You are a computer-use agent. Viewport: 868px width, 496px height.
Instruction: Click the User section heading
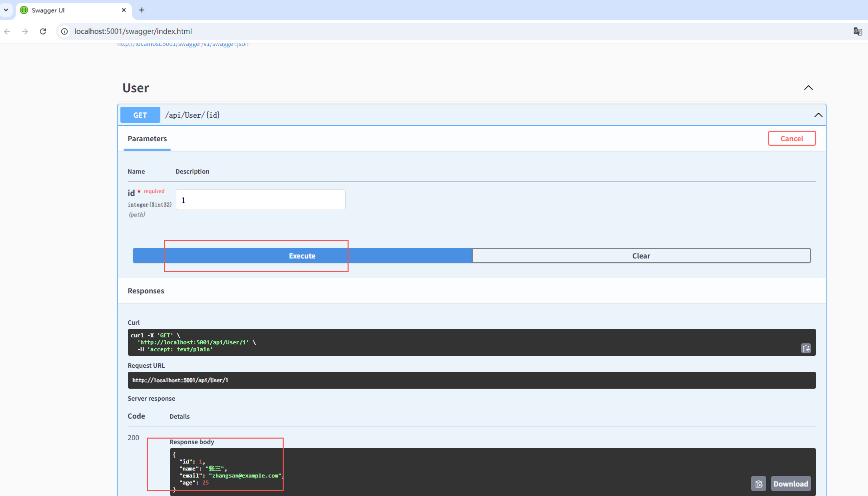136,88
